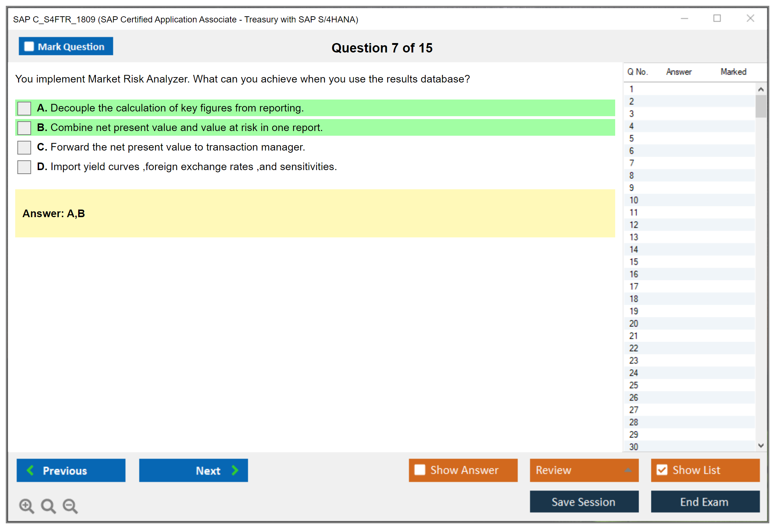This screenshot has height=532, width=778.
Task: Click the zoom out magnifier icon
Action: tap(70, 506)
